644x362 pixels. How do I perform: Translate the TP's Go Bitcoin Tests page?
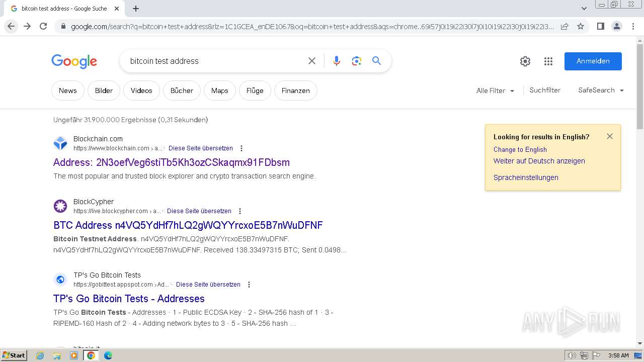click(208, 285)
